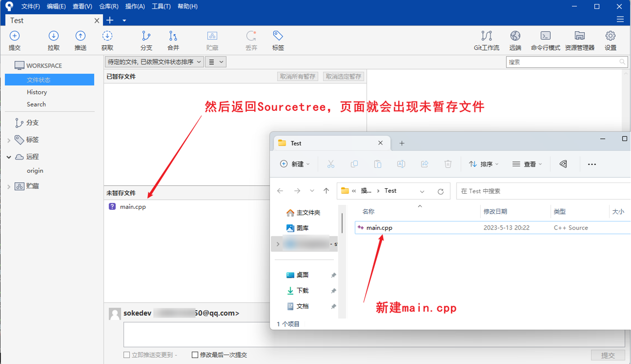Open the 分支 (Branch) tool
The height and width of the screenshot is (364, 631).
pyautogui.click(x=146, y=40)
